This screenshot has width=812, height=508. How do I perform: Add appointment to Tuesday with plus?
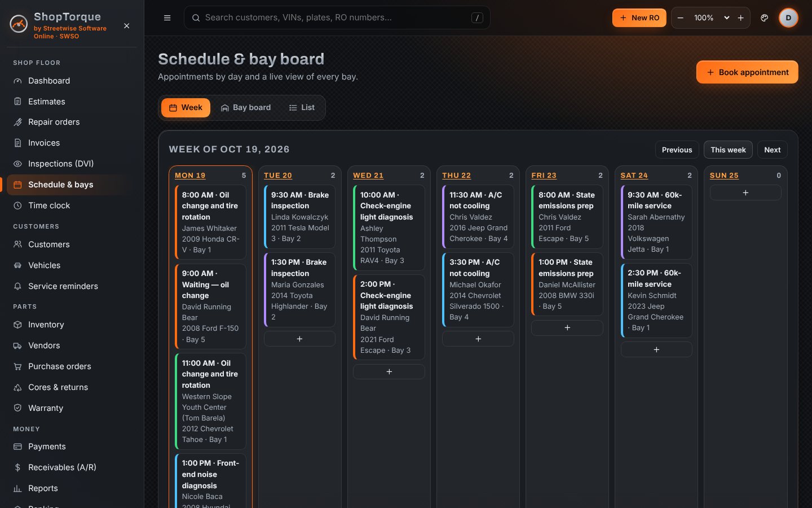pyautogui.click(x=299, y=339)
